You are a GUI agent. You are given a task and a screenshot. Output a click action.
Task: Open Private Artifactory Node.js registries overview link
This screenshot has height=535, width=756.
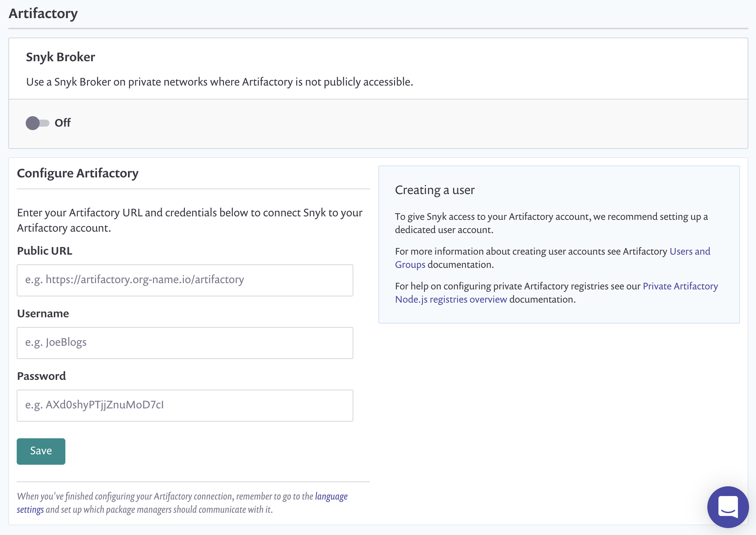pos(451,299)
